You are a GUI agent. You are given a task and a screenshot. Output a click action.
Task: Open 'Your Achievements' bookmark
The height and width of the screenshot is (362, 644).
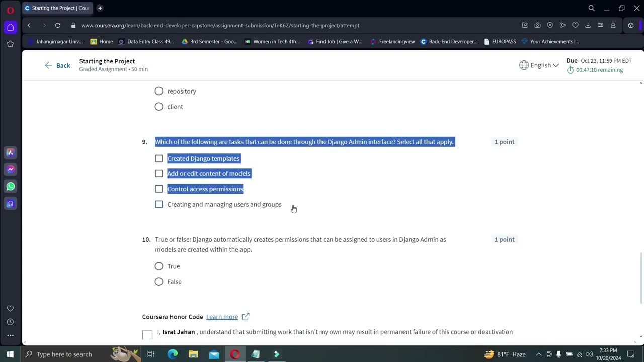pos(550,41)
